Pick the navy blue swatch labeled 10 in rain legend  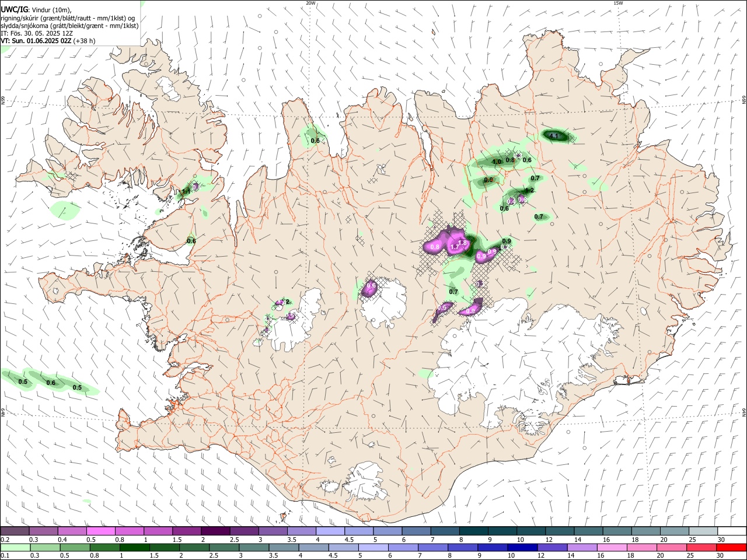(522, 547)
